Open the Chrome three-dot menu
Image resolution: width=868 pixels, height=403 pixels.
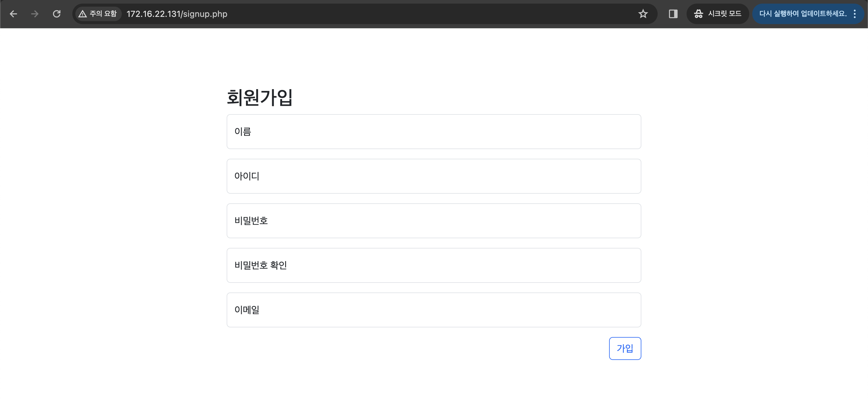coord(855,14)
